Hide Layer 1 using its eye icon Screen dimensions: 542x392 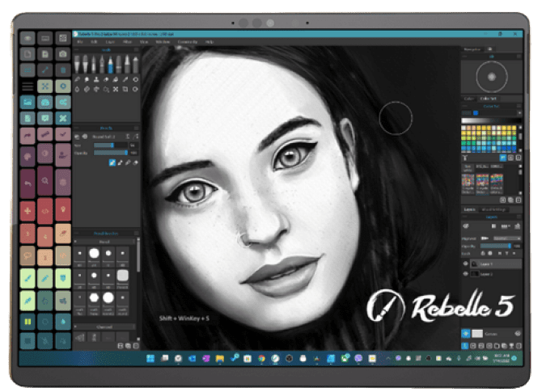click(x=465, y=264)
